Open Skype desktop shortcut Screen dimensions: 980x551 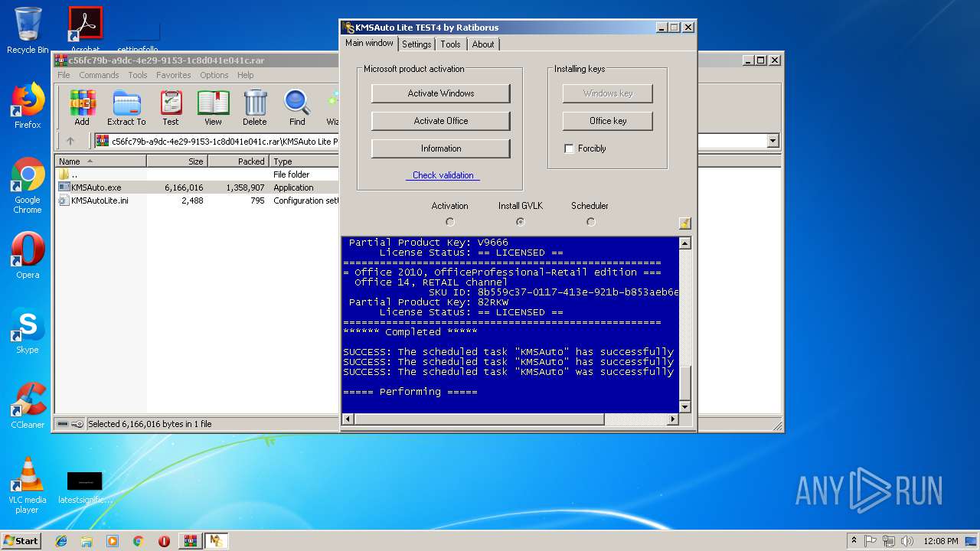[x=28, y=331]
